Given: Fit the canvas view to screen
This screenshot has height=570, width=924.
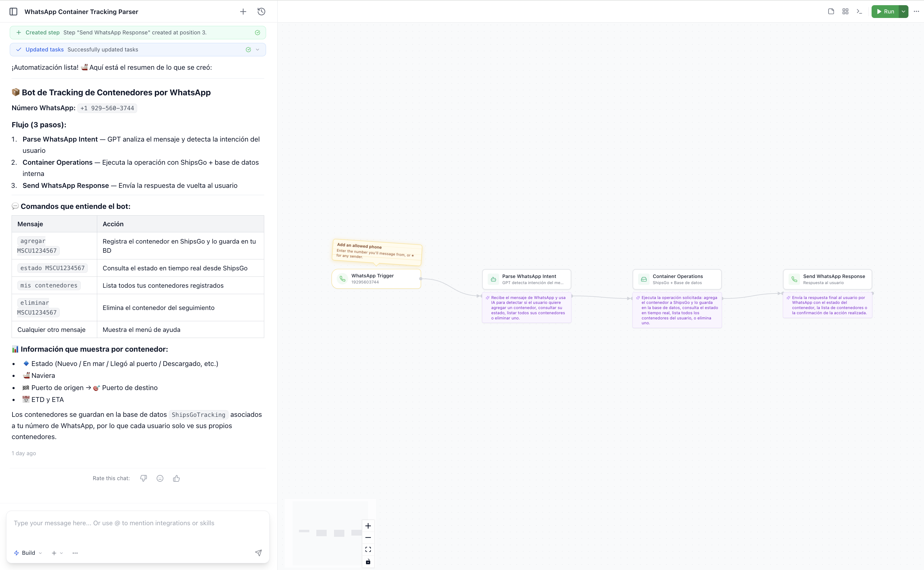Looking at the screenshot, I should [x=368, y=549].
